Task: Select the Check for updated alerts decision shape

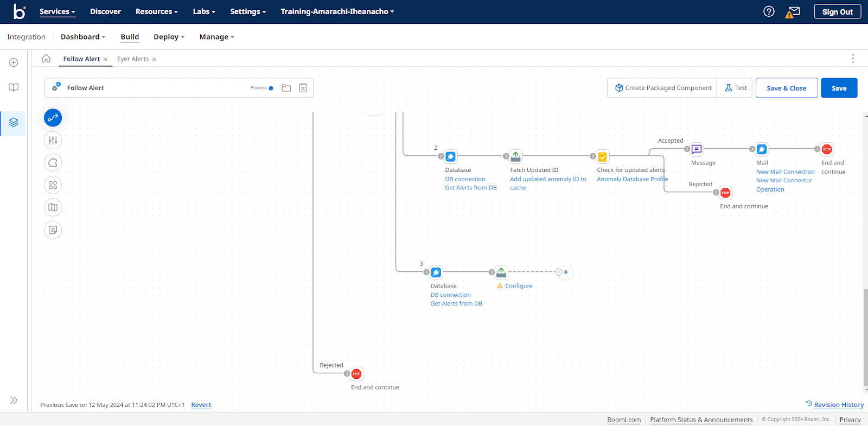Action: tap(603, 156)
